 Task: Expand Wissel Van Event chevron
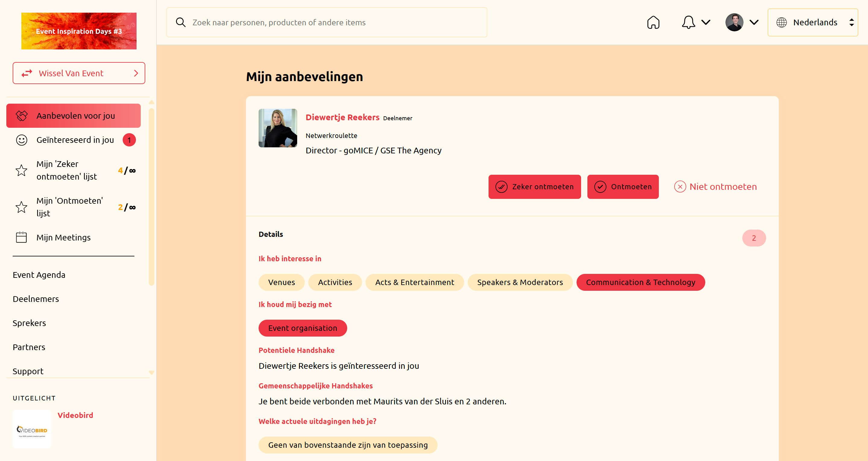(136, 73)
